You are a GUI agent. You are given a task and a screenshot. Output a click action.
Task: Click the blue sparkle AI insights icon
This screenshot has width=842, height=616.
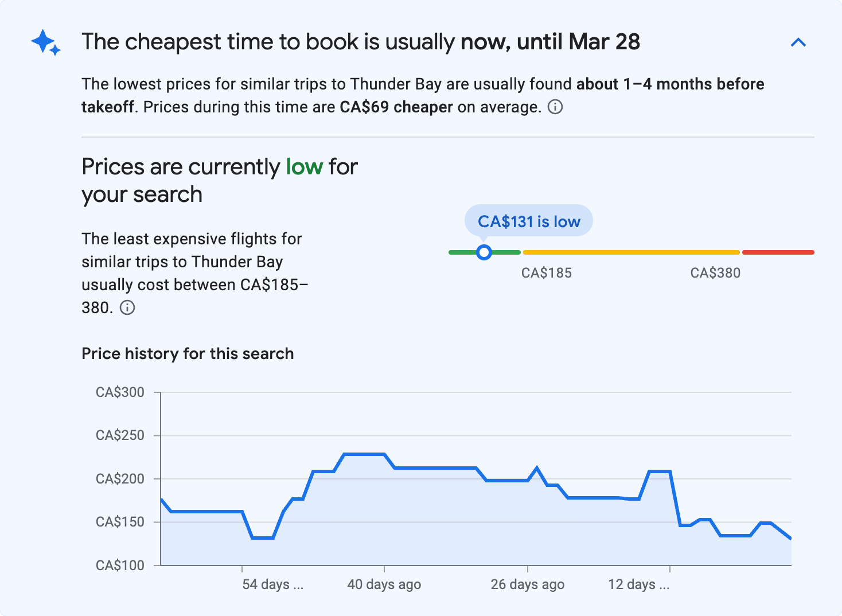[45, 42]
